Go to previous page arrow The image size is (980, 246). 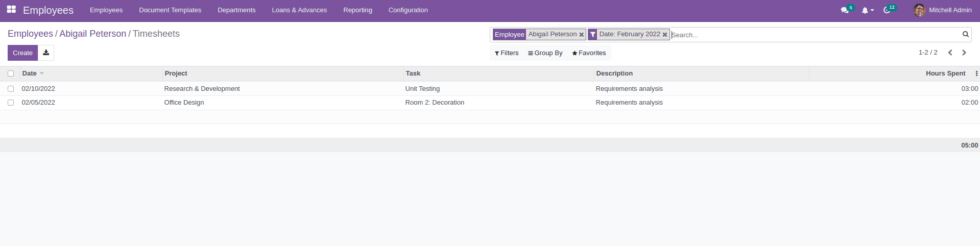[x=950, y=53]
